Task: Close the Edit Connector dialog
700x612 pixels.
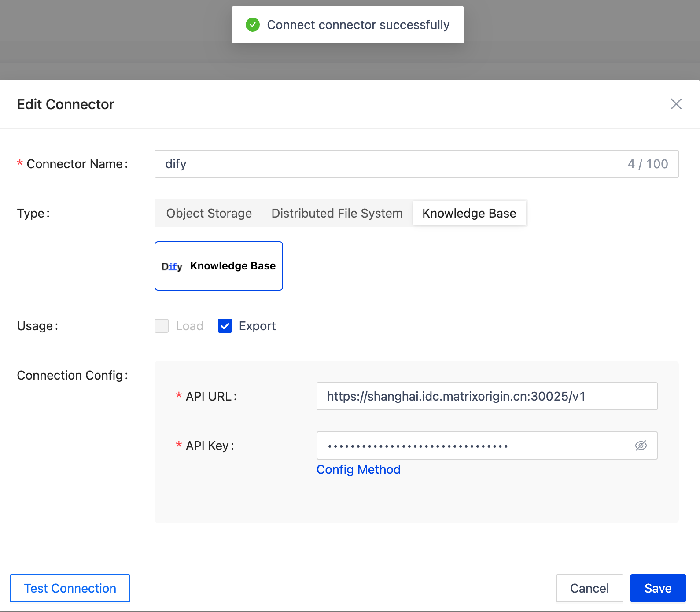Action: coord(676,104)
